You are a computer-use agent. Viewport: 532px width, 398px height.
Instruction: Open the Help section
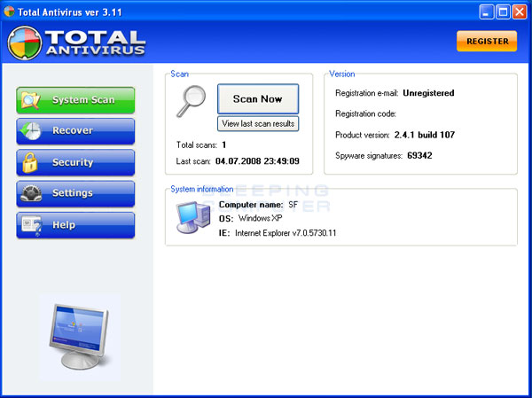[x=75, y=225]
